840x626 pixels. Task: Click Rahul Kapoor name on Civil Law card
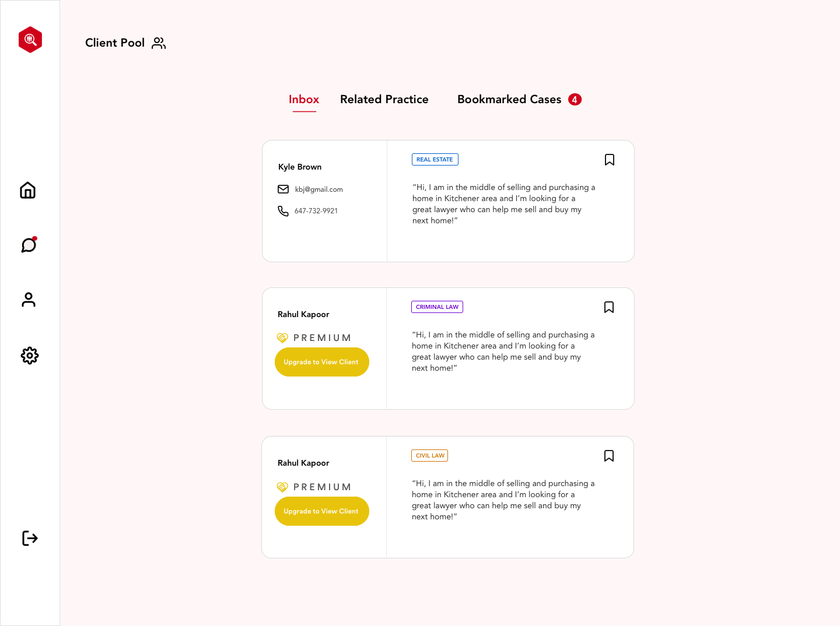(x=303, y=463)
